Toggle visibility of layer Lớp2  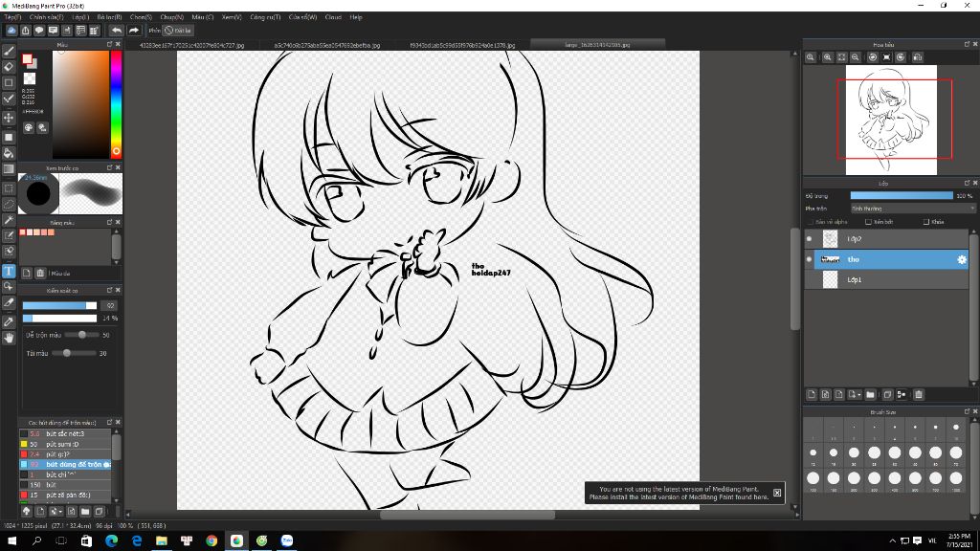pos(810,238)
